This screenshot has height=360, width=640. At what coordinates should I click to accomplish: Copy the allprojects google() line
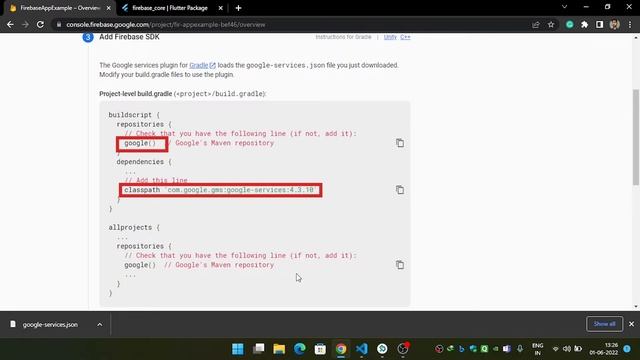pos(400,264)
